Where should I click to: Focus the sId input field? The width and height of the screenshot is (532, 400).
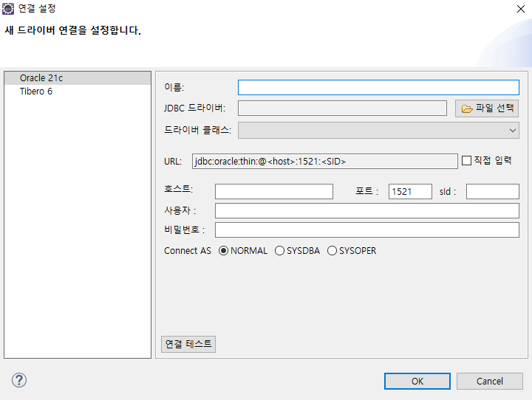click(492, 192)
